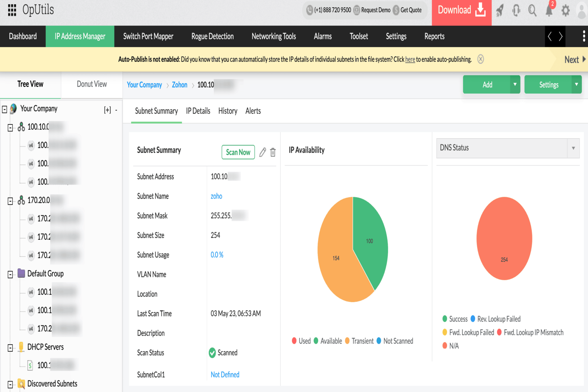Collapse the 170.20.0 group node

click(x=10, y=201)
